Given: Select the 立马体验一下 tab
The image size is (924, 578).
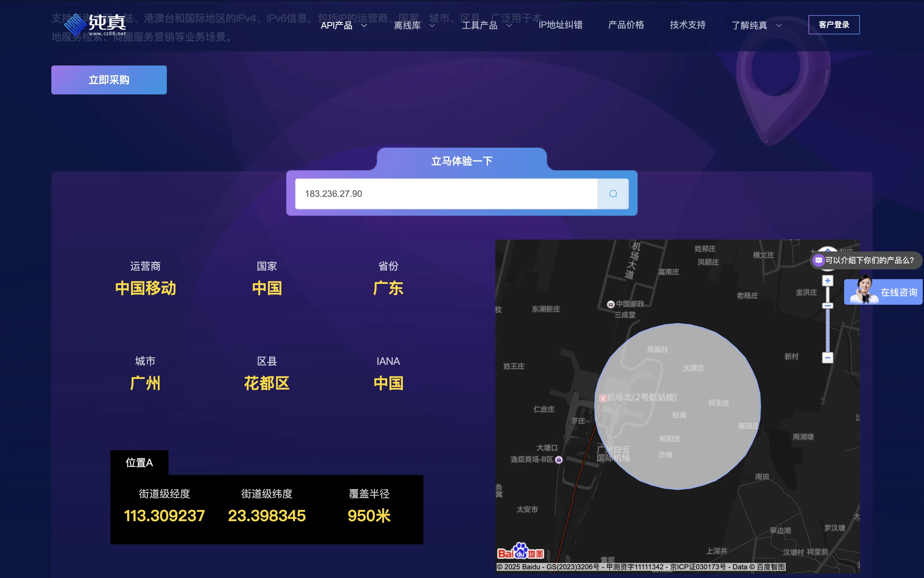Looking at the screenshot, I should (x=462, y=161).
